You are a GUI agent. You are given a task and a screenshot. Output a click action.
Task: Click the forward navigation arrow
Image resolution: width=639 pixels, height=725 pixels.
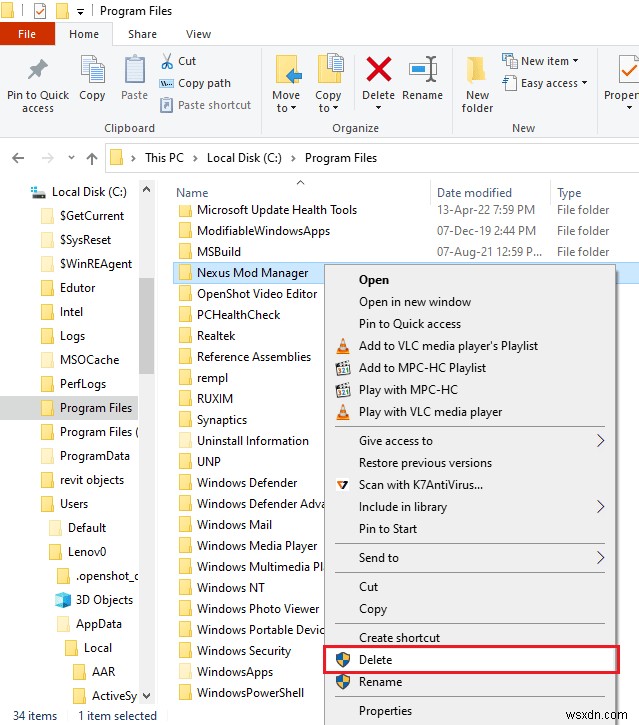(x=47, y=159)
